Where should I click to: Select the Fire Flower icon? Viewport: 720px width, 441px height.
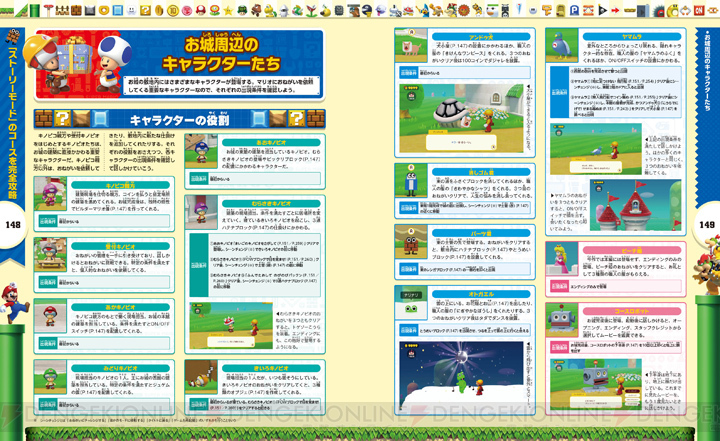click(214, 10)
